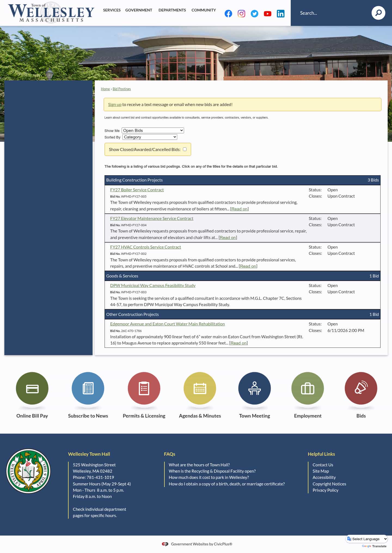The image size is (392, 553).
Task: Click the Site Map footer link
Action: click(321, 471)
